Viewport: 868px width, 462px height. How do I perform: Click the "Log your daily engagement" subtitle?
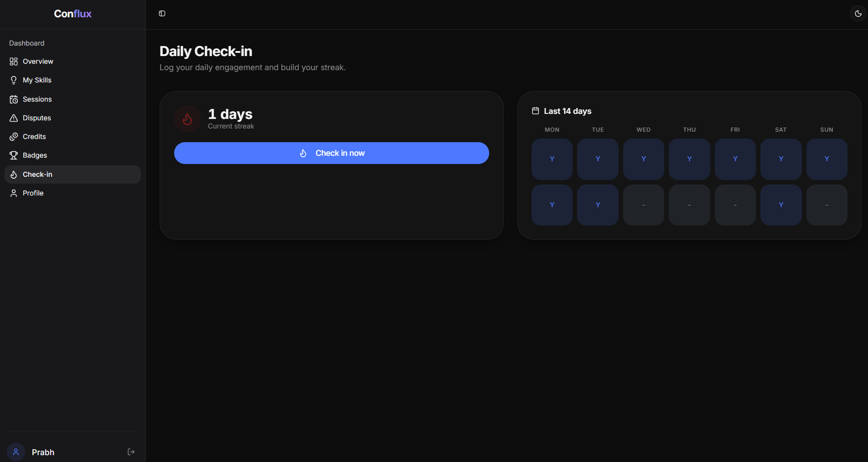pos(253,67)
